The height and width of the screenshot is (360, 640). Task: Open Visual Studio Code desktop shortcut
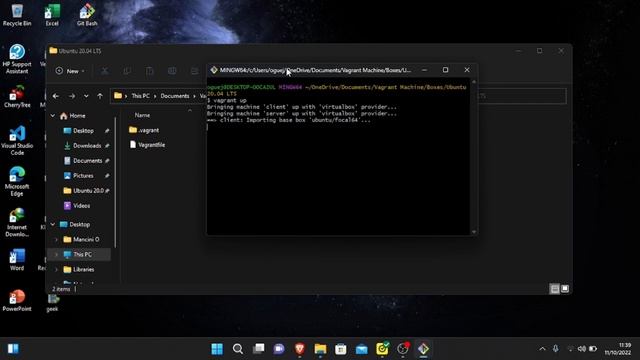(17, 141)
